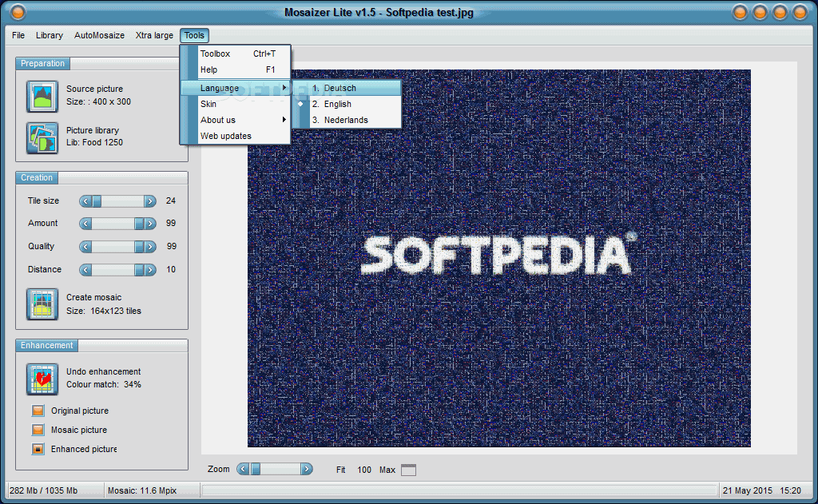This screenshot has width=818, height=504.
Task: Increase Amount with right arrow
Action: 150,224
